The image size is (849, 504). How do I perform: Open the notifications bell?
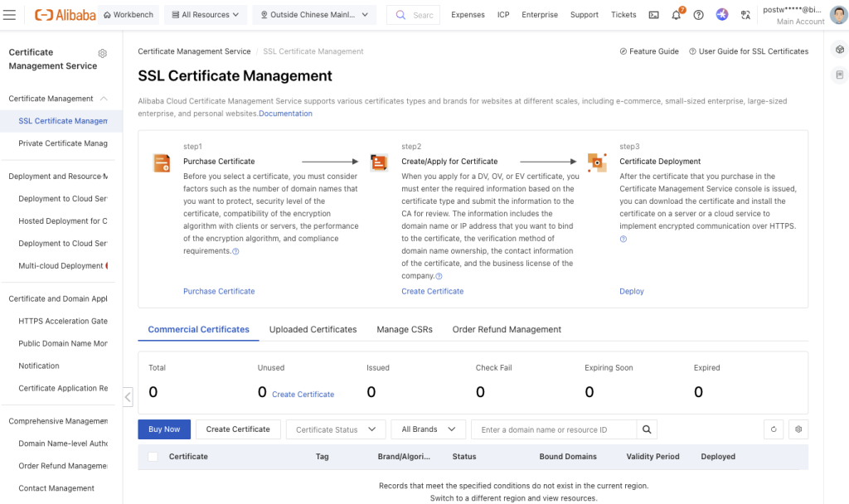tap(677, 15)
